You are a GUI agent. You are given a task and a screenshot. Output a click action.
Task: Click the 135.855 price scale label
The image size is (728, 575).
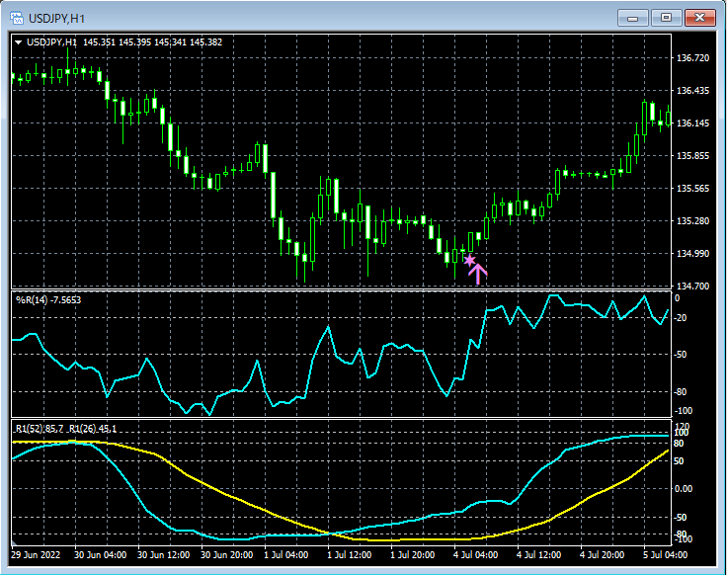[x=692, y=155]
